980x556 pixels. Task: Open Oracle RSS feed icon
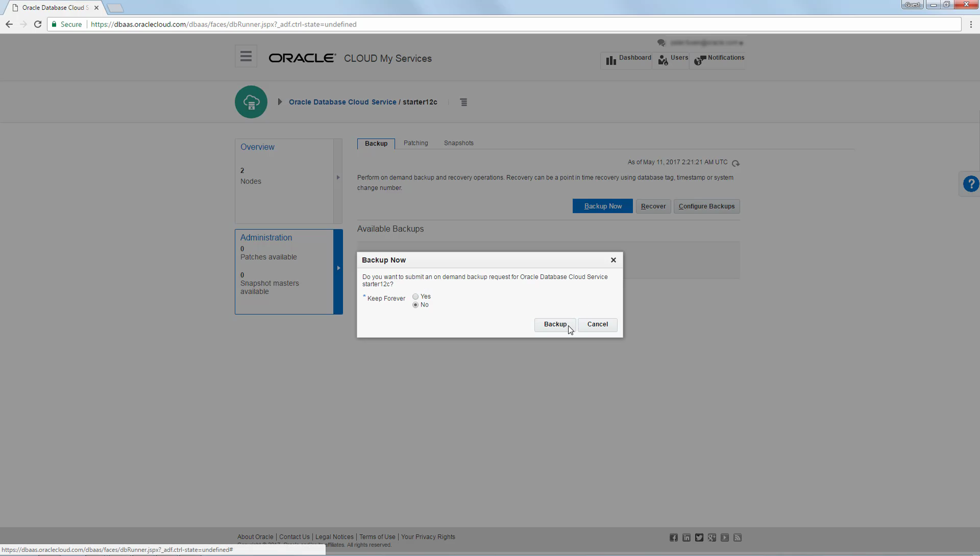(x=738, y=538)
